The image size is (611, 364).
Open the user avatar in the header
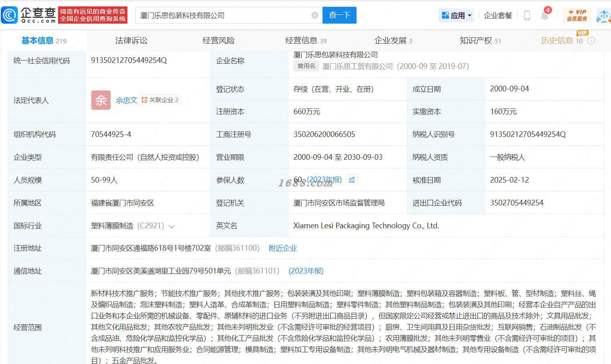(x=603, y=15)
